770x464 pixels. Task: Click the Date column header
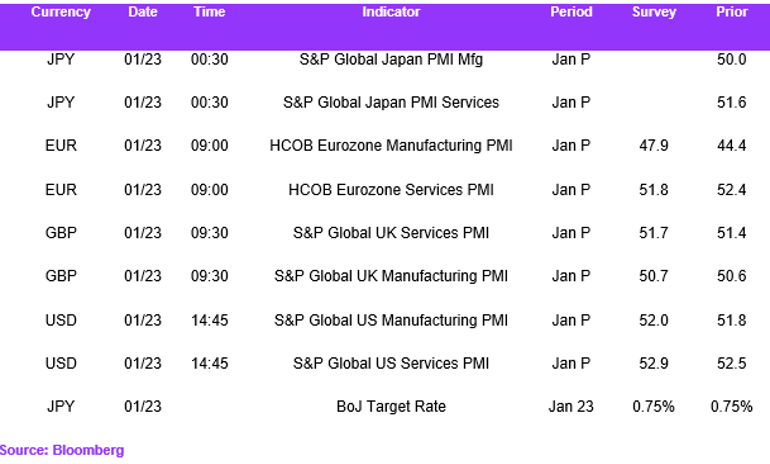coord(142,12)
